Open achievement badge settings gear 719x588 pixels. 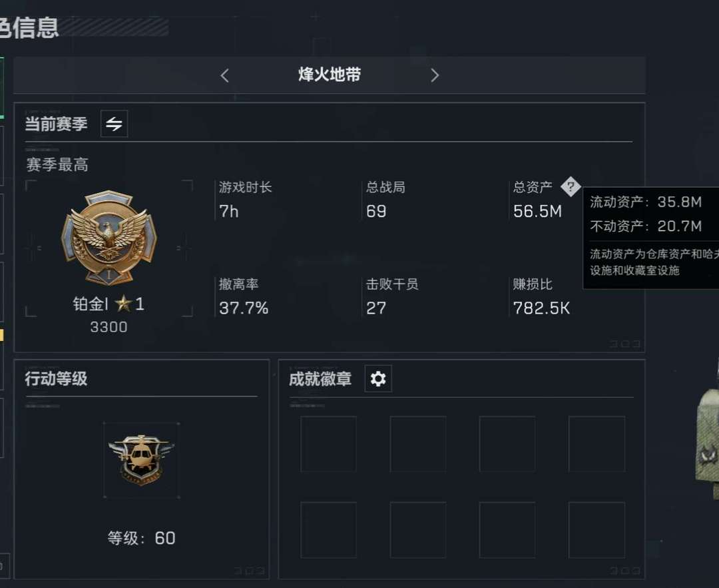[378, 379]
